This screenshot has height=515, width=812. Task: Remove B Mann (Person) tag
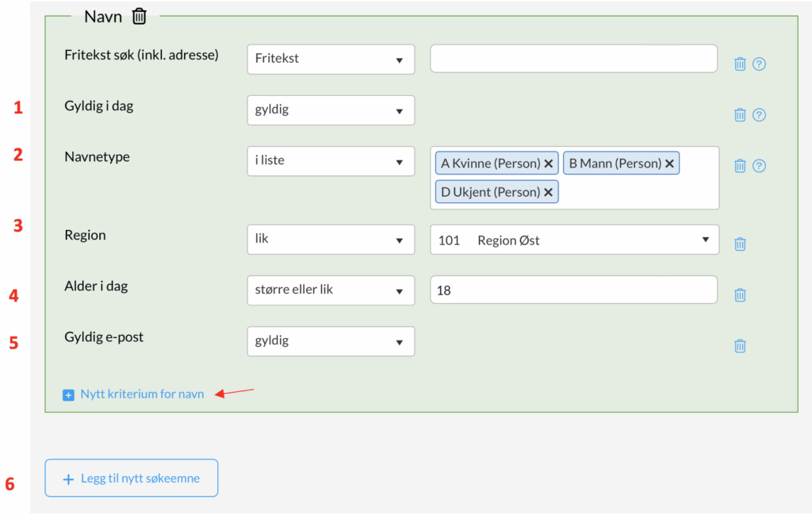(669, 163)
